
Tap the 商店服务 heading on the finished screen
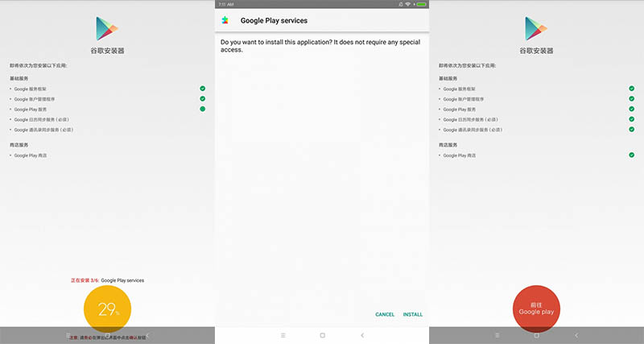point(448,145)
